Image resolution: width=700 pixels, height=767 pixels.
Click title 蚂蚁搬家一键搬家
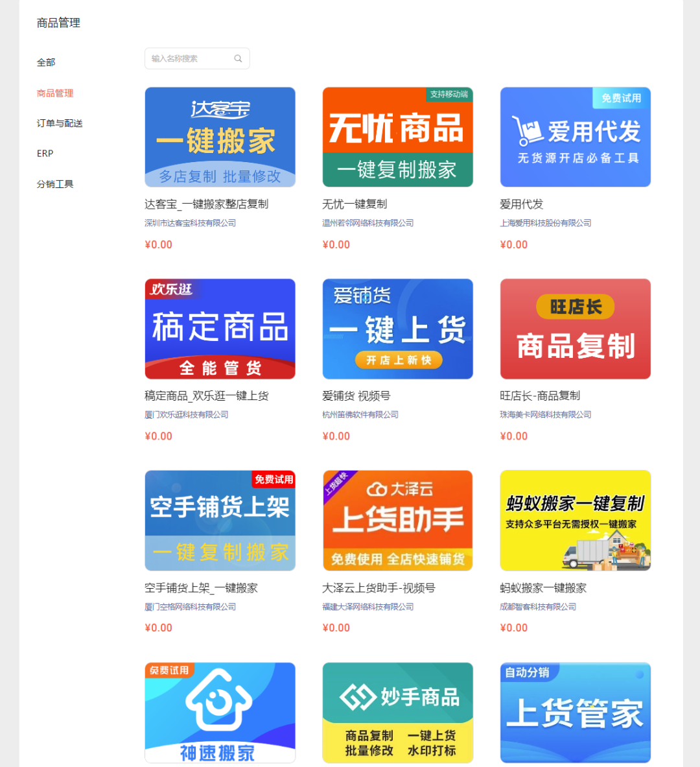click(543, 587)
